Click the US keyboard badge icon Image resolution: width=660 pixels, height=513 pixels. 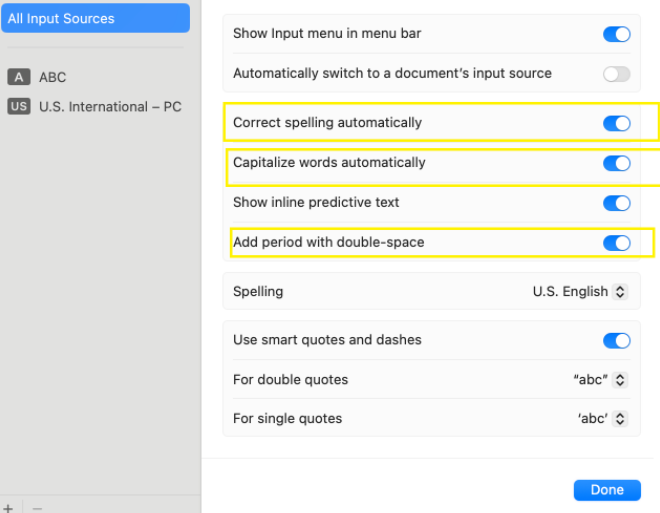pos(19,106)
